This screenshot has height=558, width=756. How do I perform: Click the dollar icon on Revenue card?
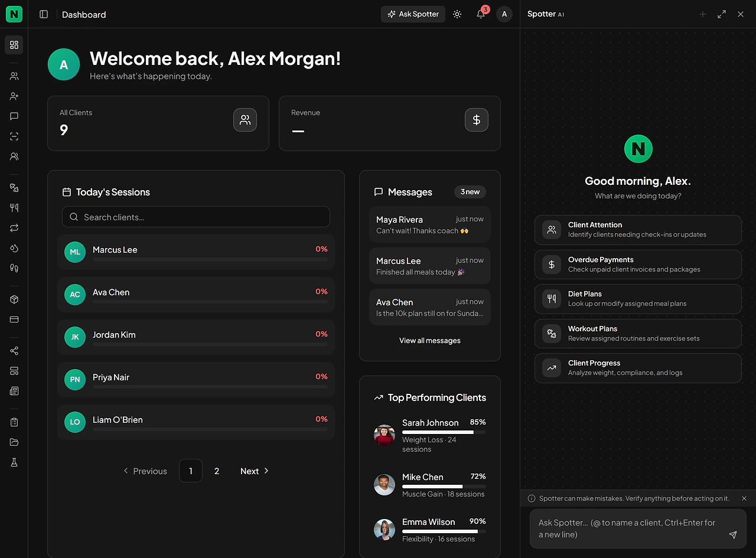click(x=477, y=120)
